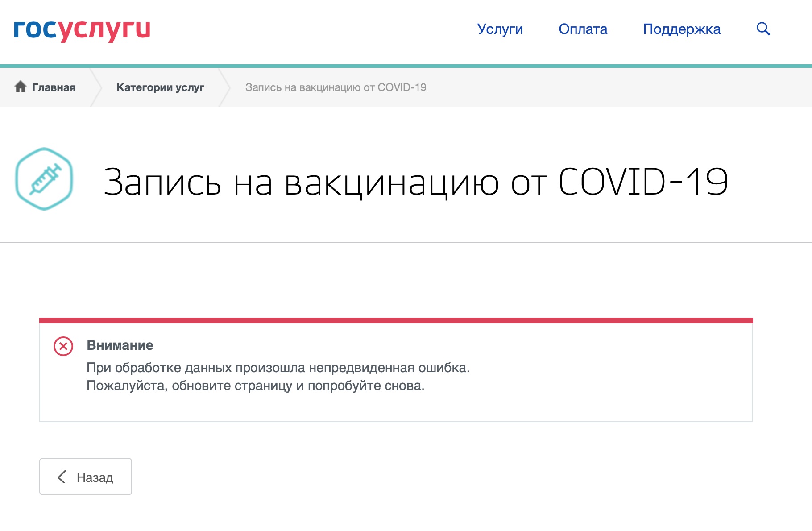
Task: Go to Главная breadcrumb link
Action: click(x=54, y=87)
